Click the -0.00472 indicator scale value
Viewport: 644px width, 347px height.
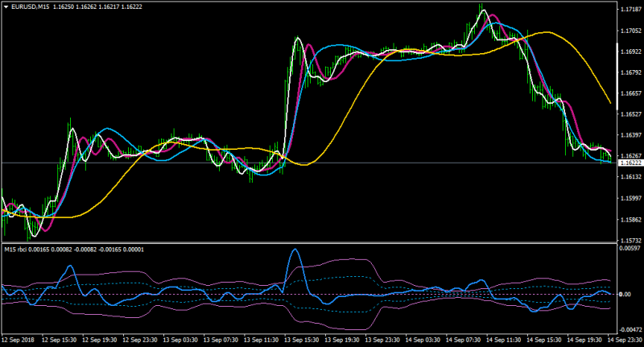coord(630,330)
